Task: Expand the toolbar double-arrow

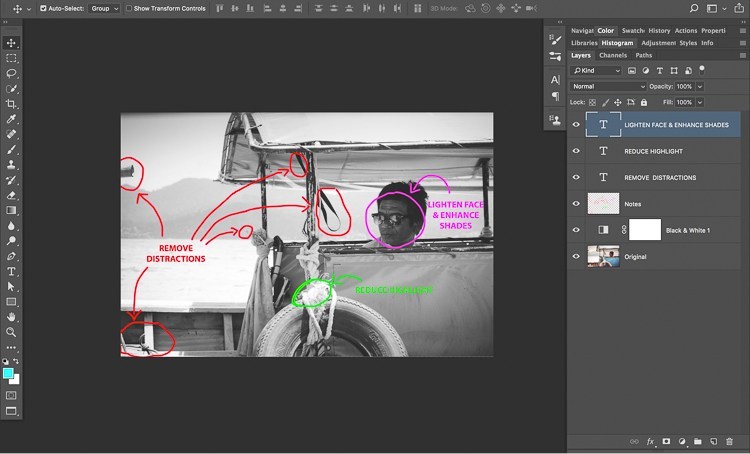Action: 5,22
